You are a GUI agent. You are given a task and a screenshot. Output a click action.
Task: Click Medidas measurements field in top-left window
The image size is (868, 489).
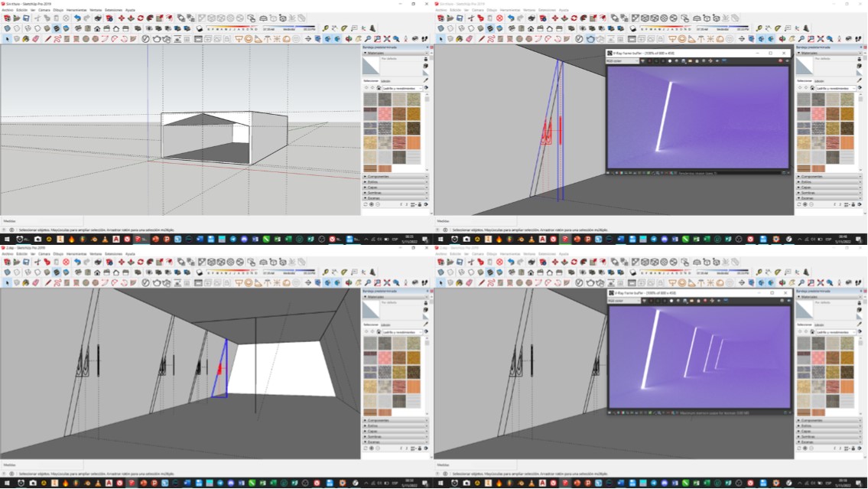41,221
